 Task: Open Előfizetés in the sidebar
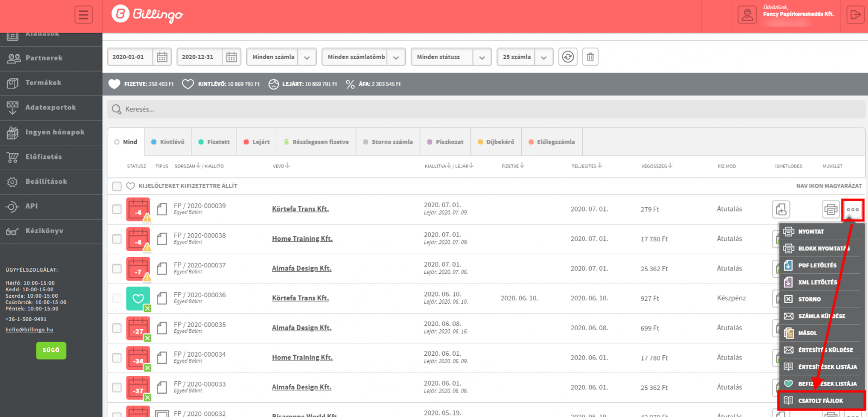[x=51, y=157]
